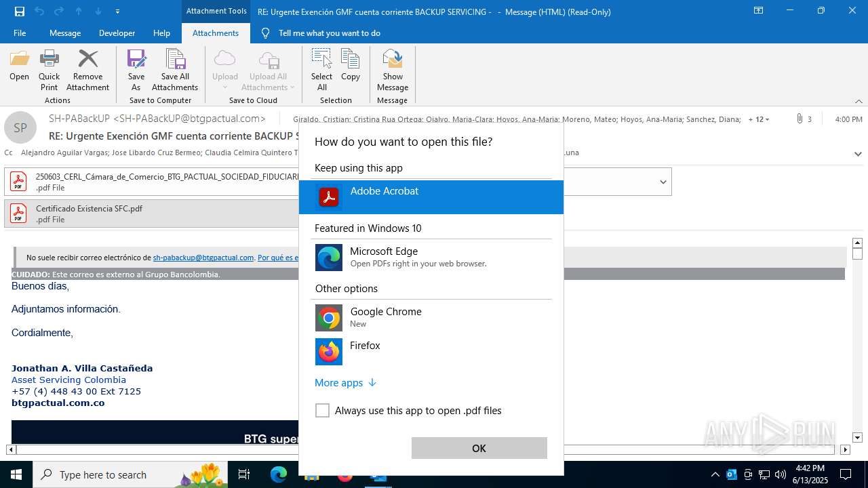The image size is (868, 488).
Task: Click the taskbar search box
Action: (x=132, y=474)
